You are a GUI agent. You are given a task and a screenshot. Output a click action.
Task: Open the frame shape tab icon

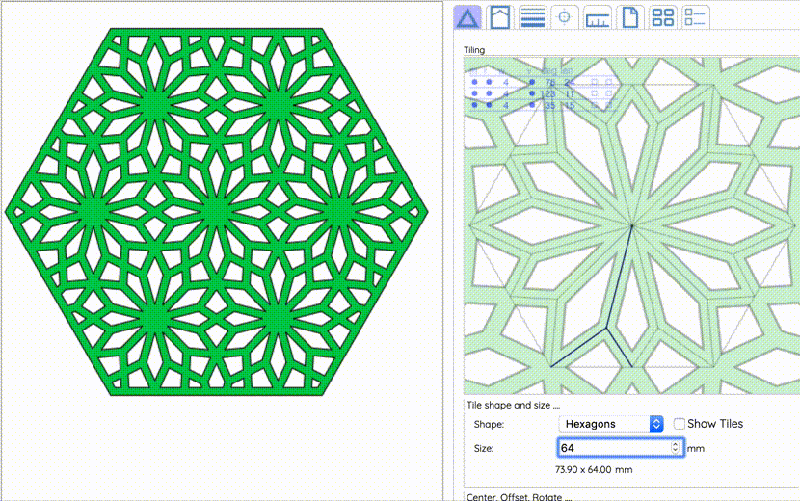pos(500,18)
